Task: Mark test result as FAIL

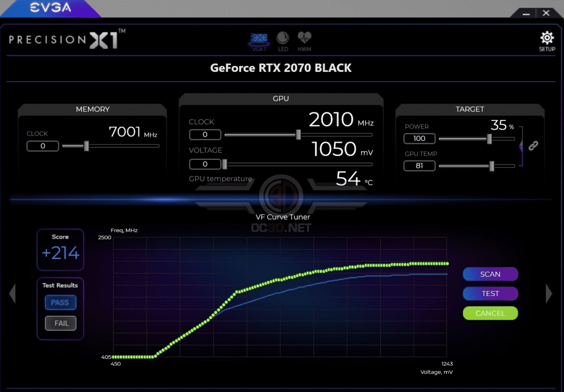Action: tap(60, 323)
